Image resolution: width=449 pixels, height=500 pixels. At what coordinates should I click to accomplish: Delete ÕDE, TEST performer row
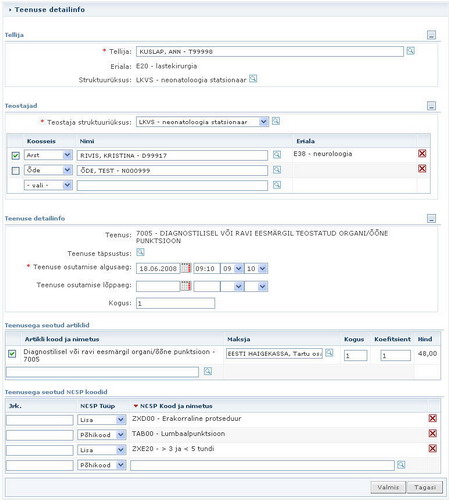422,168
